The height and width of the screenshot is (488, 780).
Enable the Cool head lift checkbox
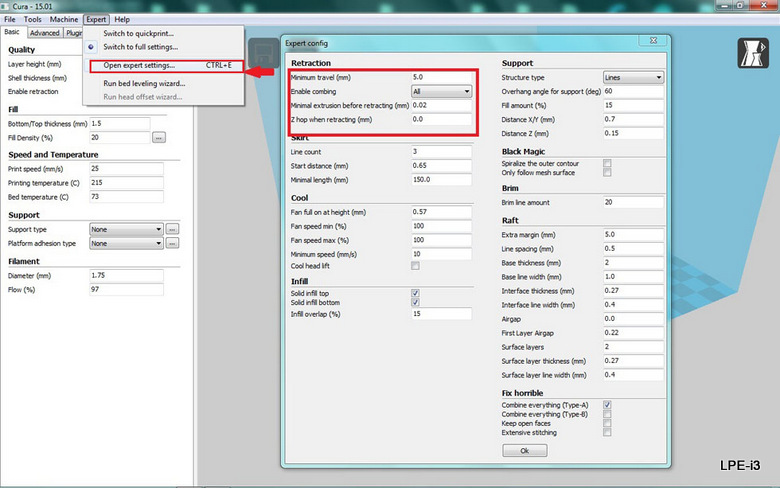pyautogui.click(x=415, y=266)
